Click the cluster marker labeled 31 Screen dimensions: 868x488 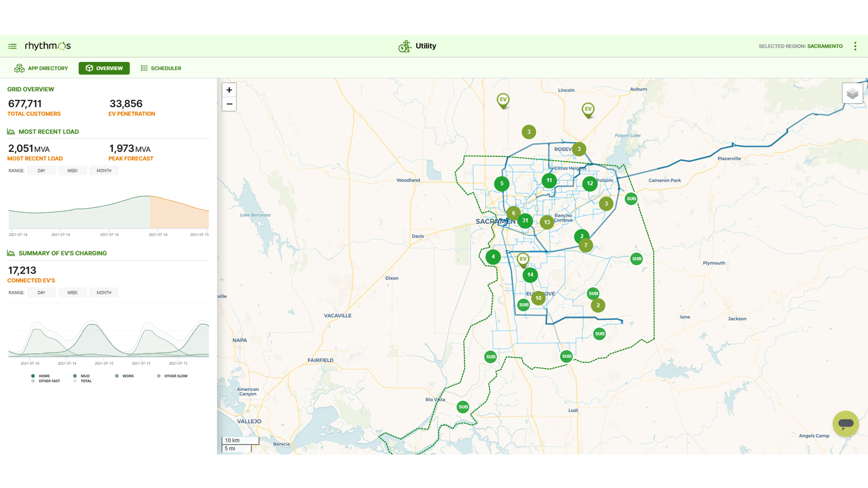click(x=525, y=221)
